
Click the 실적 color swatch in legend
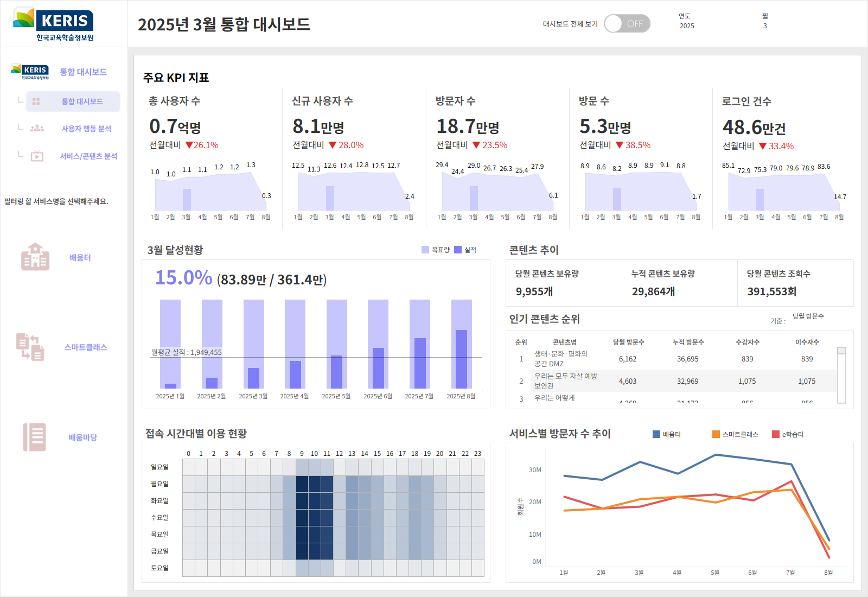[x=458, y=250]
